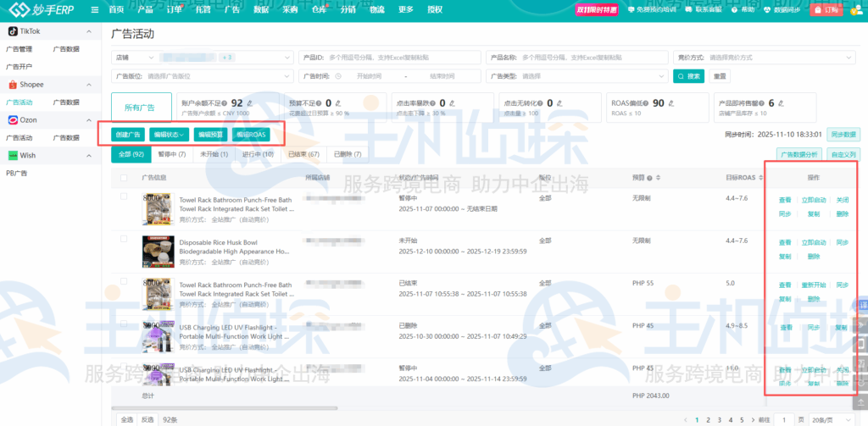
Task: Switch to the 已结束 (67) tab
Action: (x=304, y=154)
